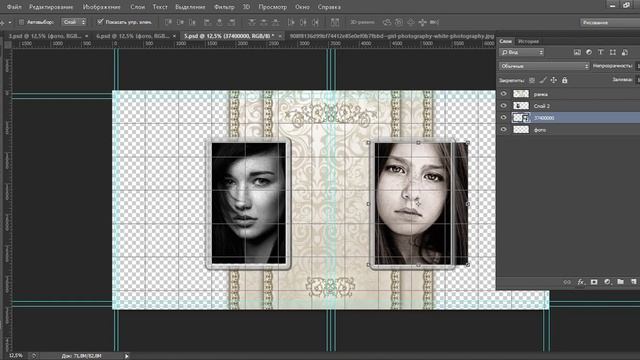Open the Фильтр menu
Viewport: 640px width, 360px height.
[x=224, y=7]
